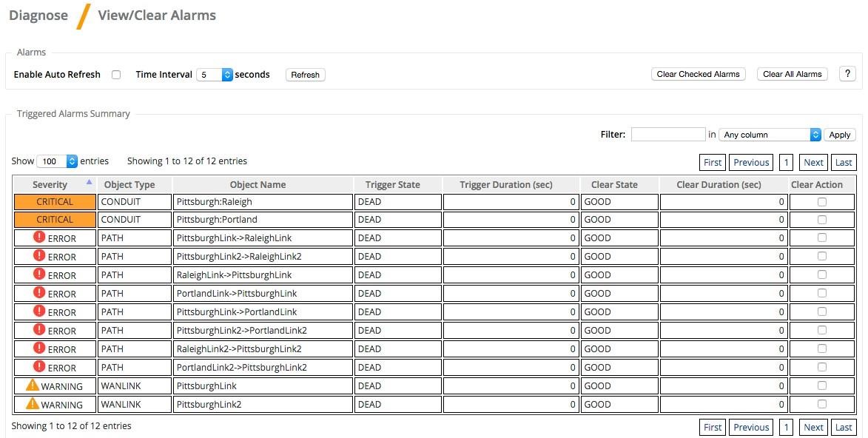868x438 pixels.
Task: Click Next in bottom pagination
Action: 813,427
